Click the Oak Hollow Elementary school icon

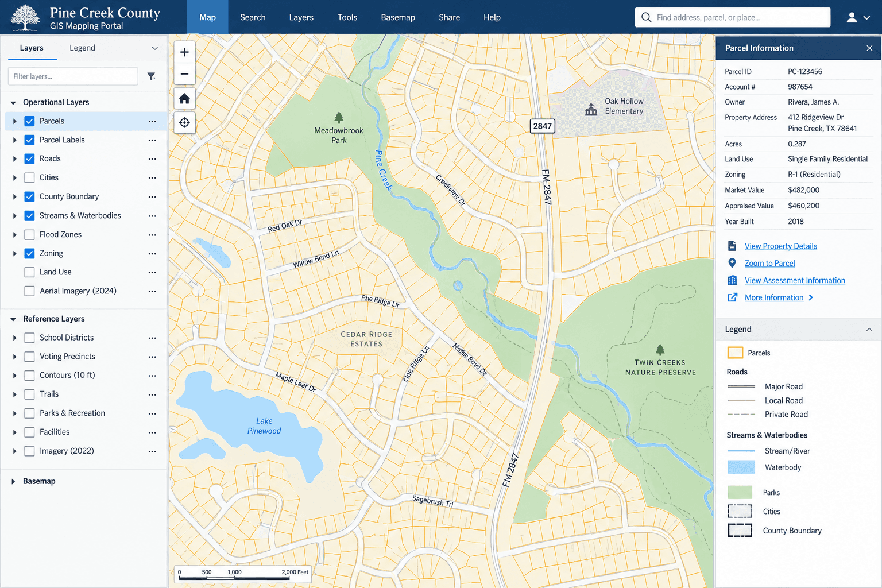click(x=591, y=110)
